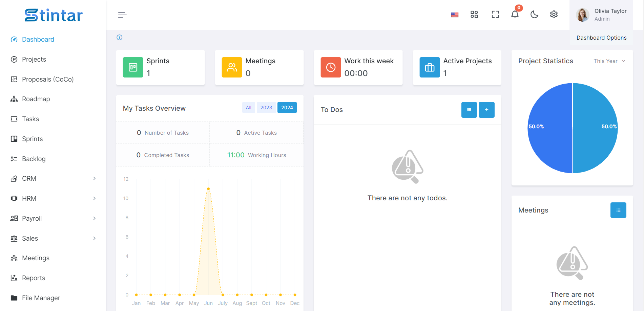Select the All filter tab
This screenshot has width=644, height=311.
click(x=249, y=108)
